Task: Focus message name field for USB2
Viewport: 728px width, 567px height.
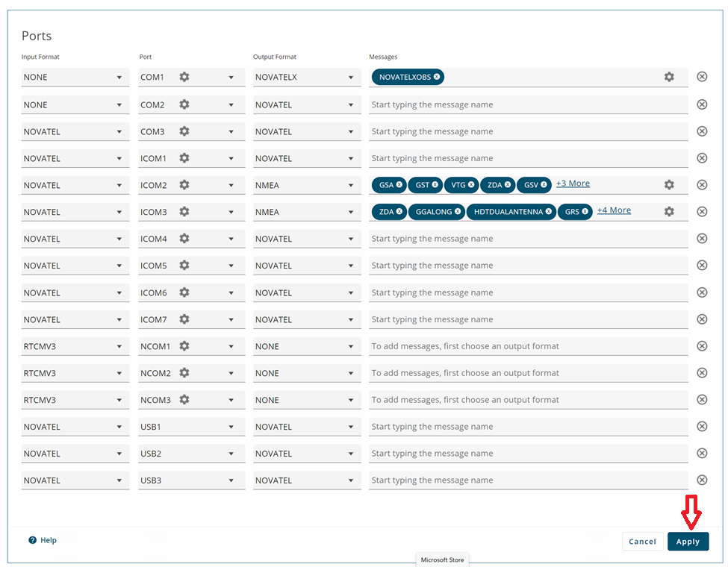Action: point(529,454)
